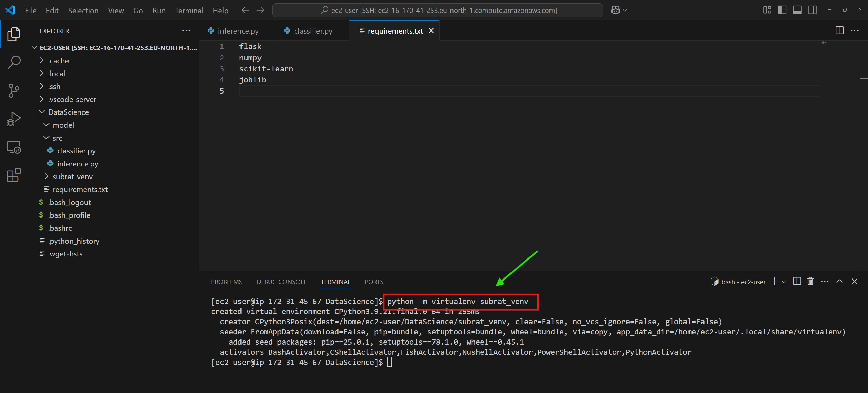Image resolution: width=868 pixels, height=393 pixels.
Task: Open the Terminal menu
Action: coord(189,11)
